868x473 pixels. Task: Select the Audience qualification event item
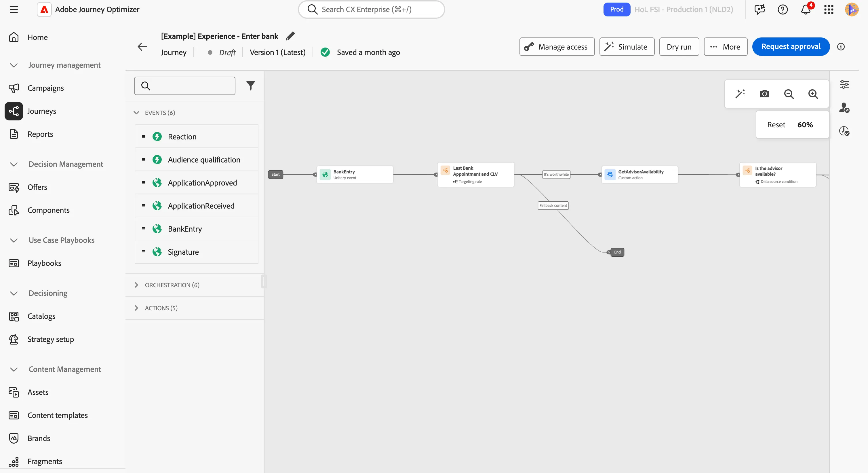(197, 160)
